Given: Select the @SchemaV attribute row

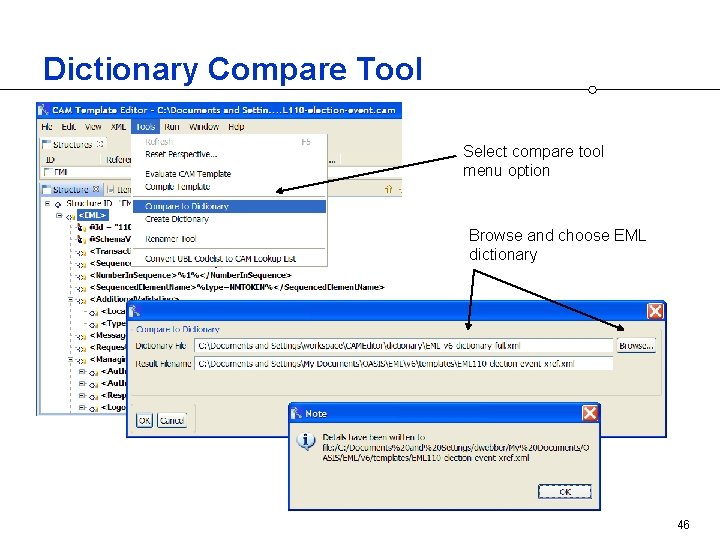Looking at the screenshot, I should (x=110, y=239).
